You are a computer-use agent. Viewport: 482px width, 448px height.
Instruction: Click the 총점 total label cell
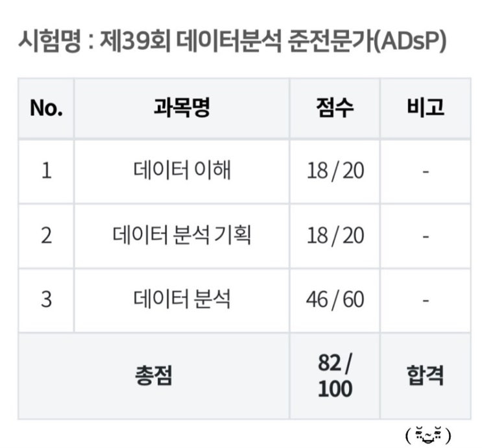click(x=154, y=376)
